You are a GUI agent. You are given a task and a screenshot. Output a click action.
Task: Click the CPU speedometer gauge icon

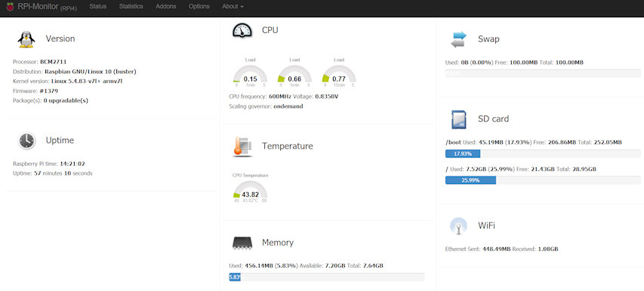(242, 30)
